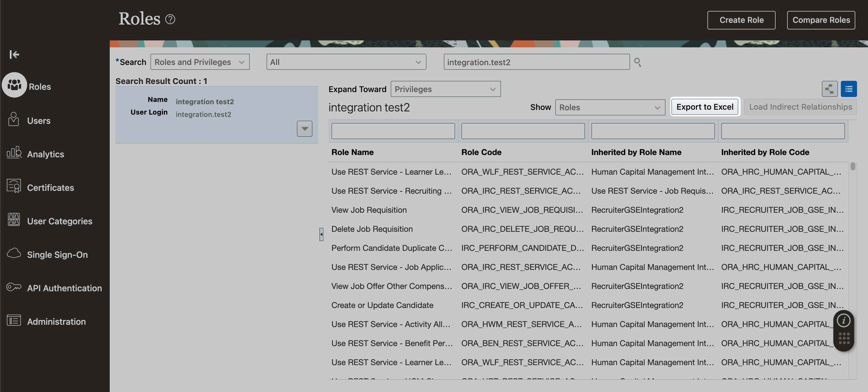
Task: Click the sidebar collapse arrow icon
Action: (x=14, y=54)
